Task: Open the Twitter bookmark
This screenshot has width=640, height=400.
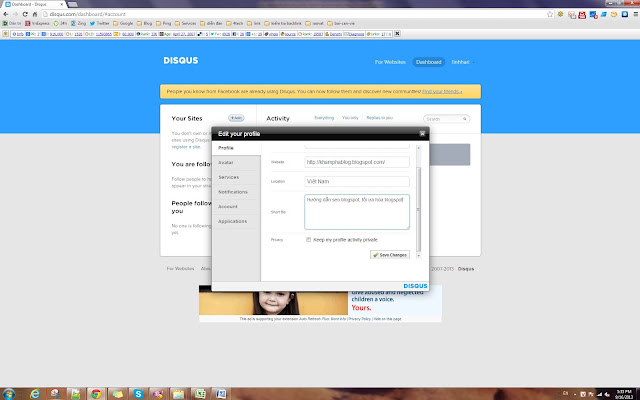Action: coord(99,23)
